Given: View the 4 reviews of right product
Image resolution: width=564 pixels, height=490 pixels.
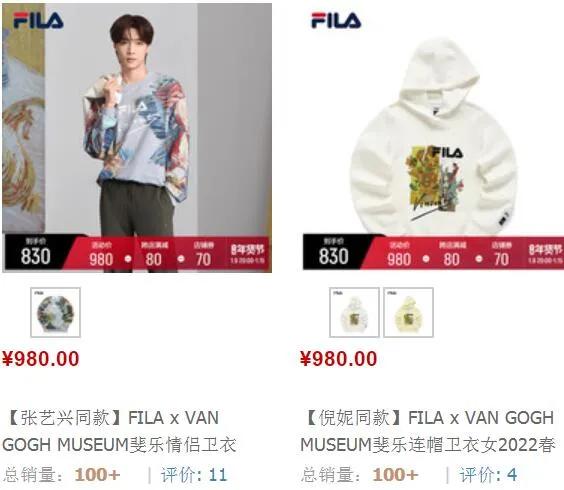Looking at the screenshot, I should (x=488, y=475).
